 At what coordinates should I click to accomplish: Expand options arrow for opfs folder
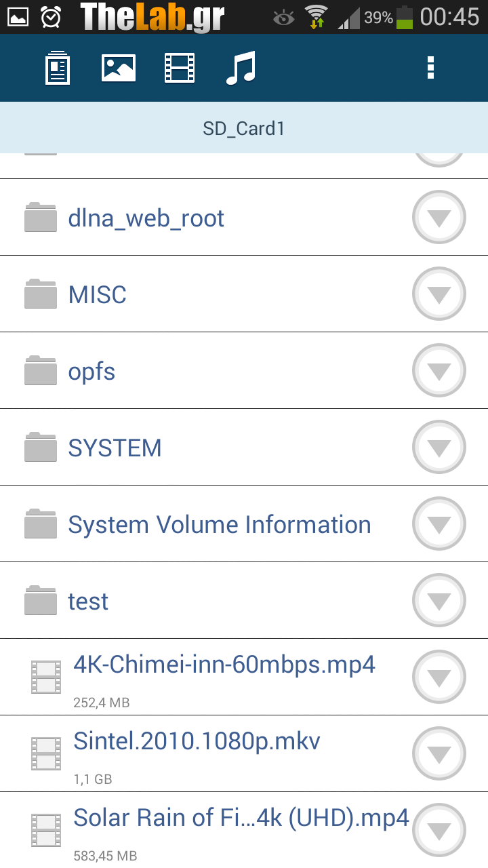click(439, 371)
